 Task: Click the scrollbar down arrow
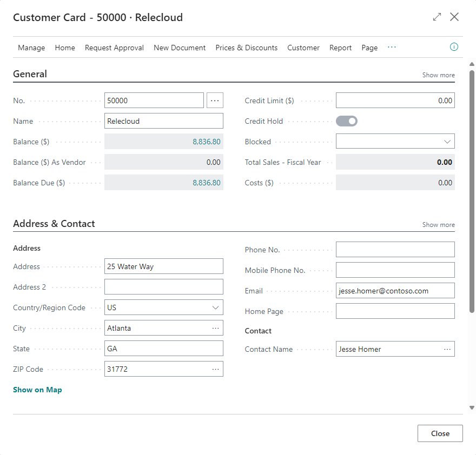tap(472, 407)
